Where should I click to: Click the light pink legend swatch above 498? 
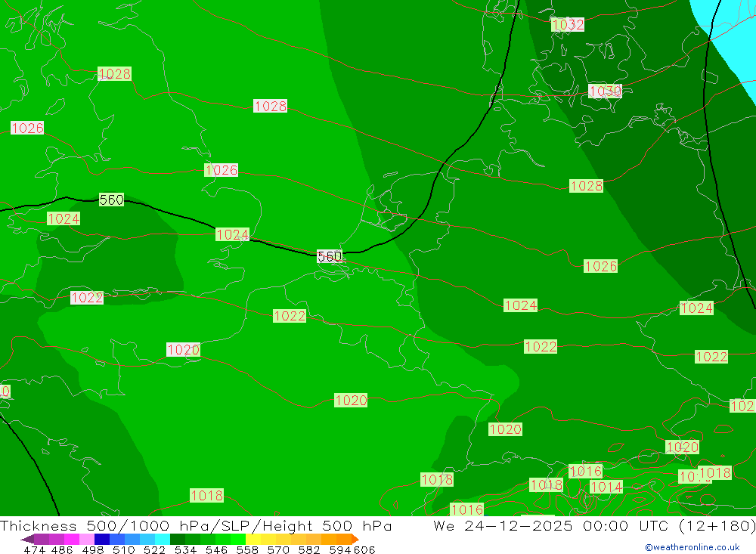click(87, 539)
